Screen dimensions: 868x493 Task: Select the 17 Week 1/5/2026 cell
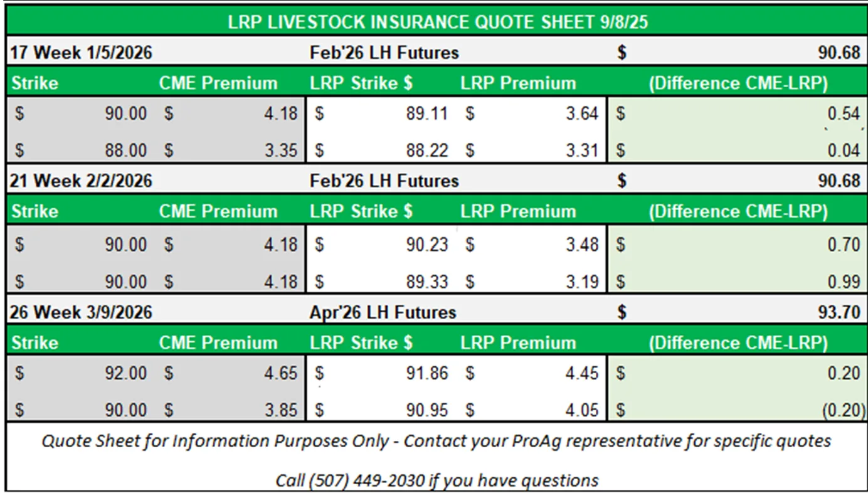point(82,53)
